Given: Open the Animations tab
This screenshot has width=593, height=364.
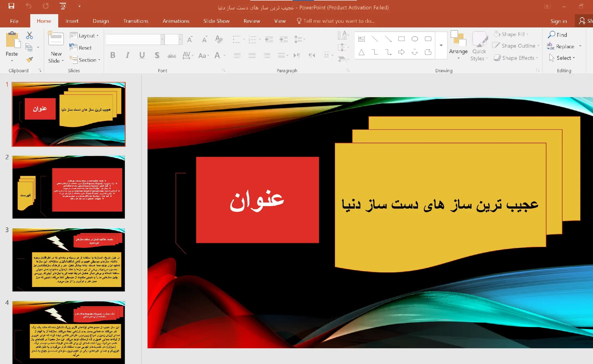Looking at the screenshot, I should point(176,21).
